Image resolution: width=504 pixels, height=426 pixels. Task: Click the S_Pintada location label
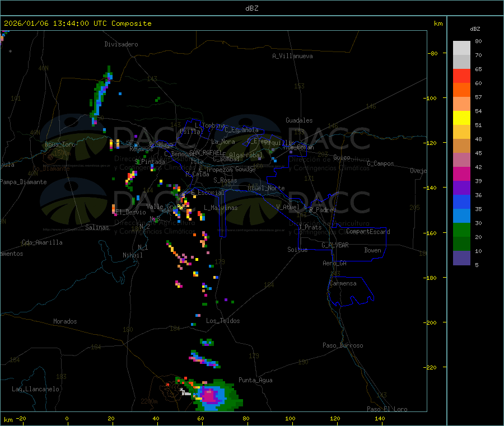pos(150,162)
